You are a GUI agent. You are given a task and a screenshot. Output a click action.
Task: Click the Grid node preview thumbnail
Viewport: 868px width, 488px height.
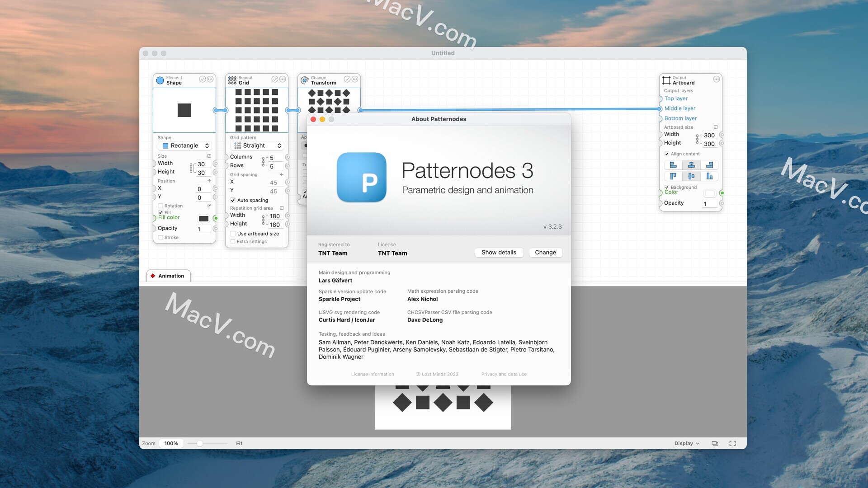click(x=257, y=110)
